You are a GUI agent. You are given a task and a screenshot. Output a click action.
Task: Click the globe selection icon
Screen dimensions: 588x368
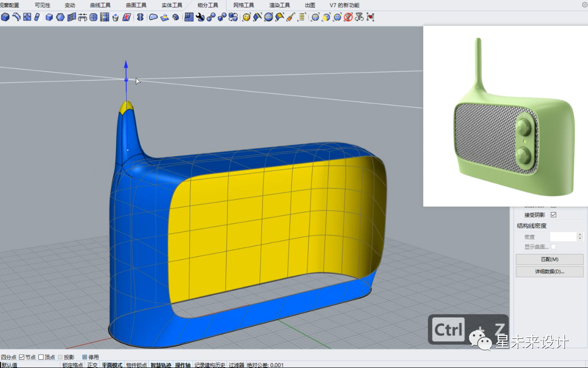pos(268,17)
